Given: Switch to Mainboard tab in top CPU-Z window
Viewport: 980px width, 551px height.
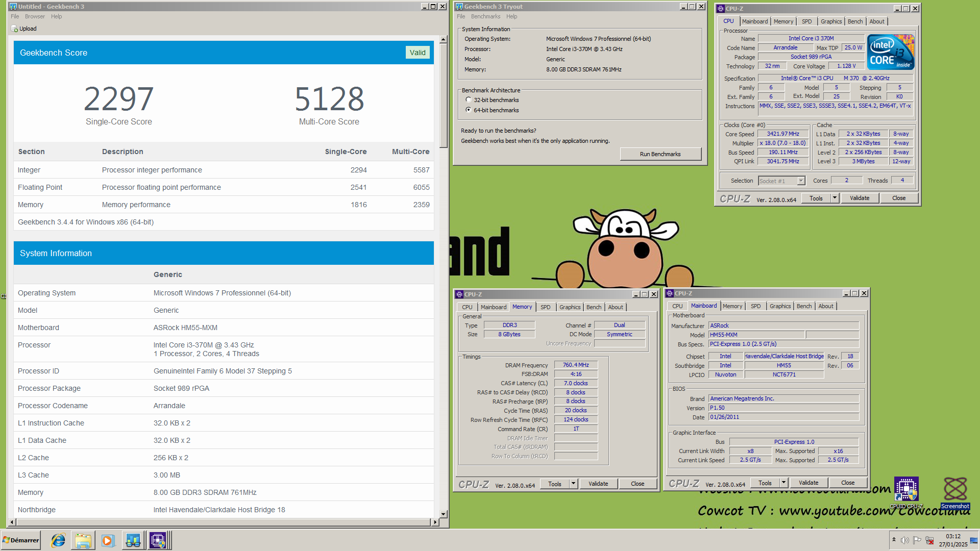Looking at the screenshot, I should [755, 21].
